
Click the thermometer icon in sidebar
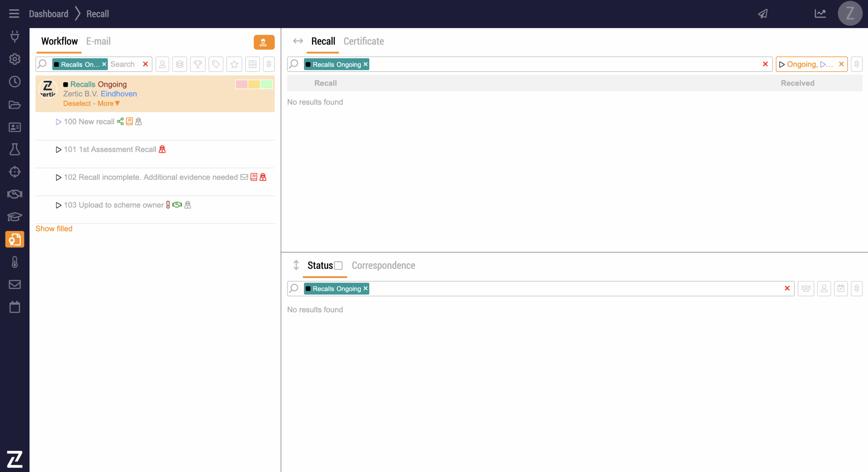(15, 262)
